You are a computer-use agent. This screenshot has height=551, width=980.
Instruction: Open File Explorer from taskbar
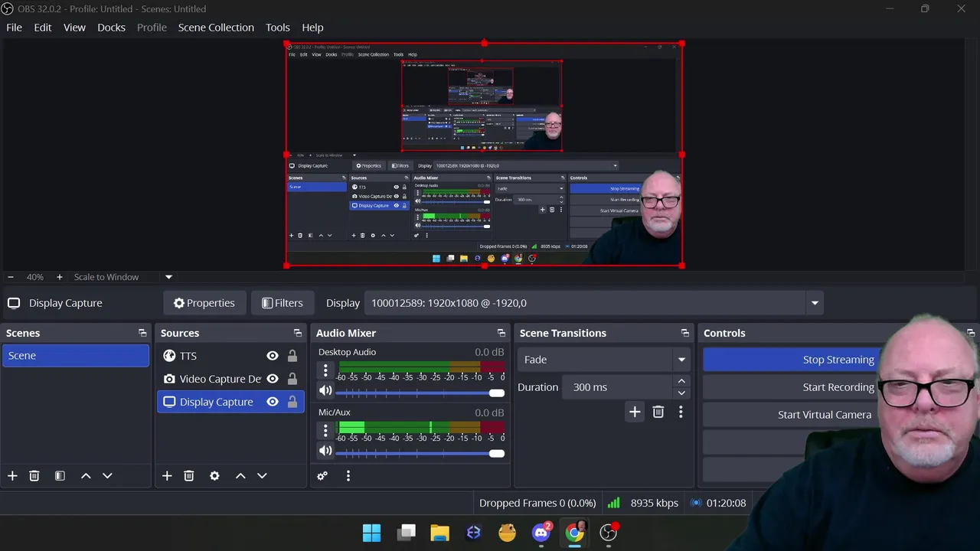439,533
